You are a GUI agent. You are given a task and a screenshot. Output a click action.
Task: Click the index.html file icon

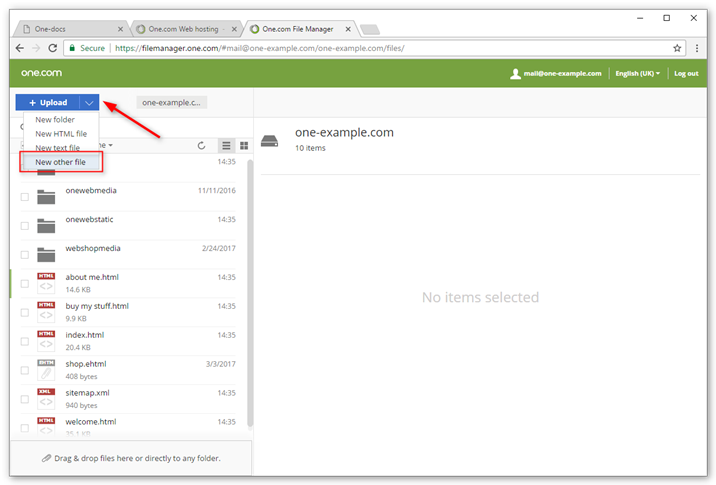click(x=46, y=341)
